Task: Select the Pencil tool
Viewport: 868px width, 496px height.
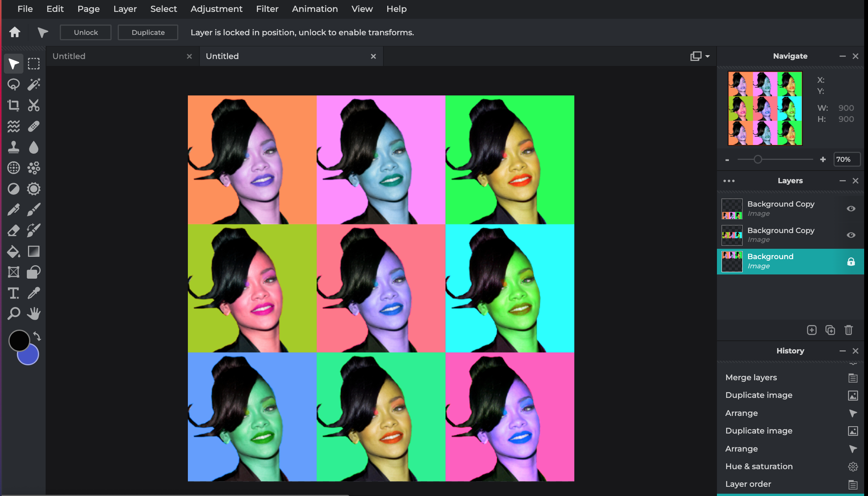Action: pos(13,210)
